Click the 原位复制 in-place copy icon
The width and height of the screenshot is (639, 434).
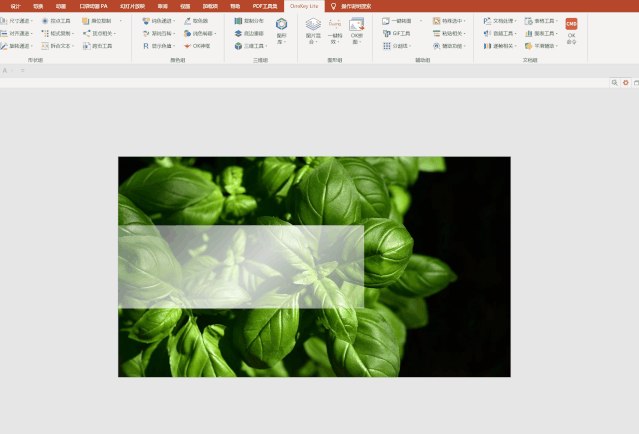tap(85, 21)
